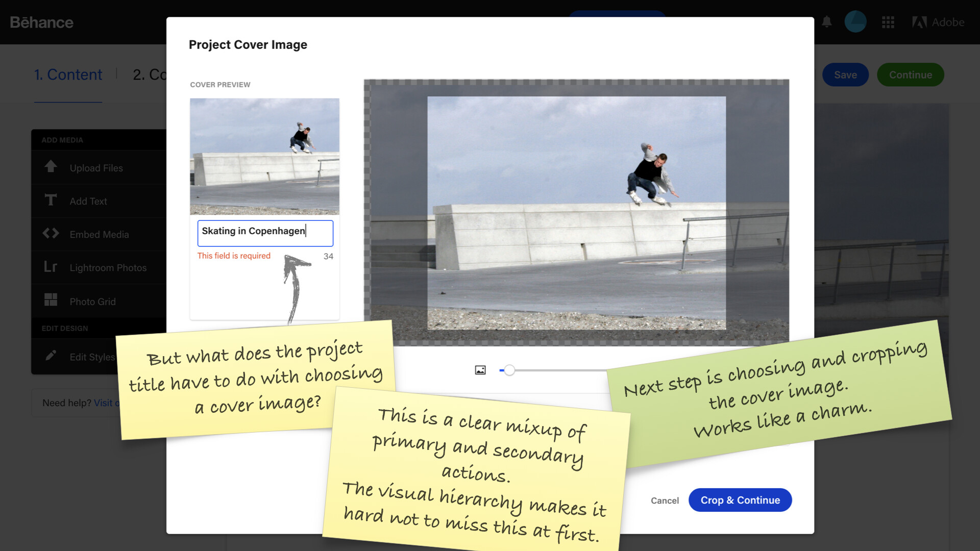The width and height of the screenshot is (980, 551).
Task: Click the blue Save button
Action: (x=845, y=74)
